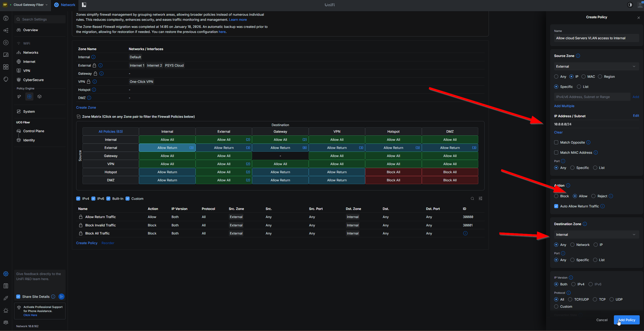Open the Destination Zone Internal dropdown
The image size is (644, 331).
596,235
